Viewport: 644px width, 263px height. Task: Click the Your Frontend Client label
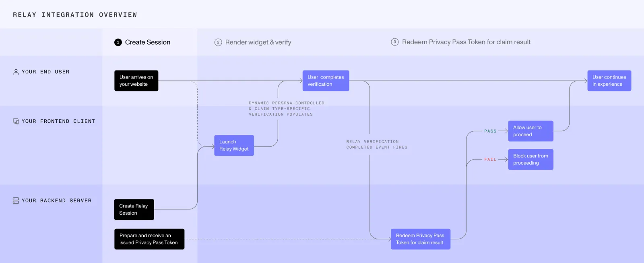(x=58, y=121)
